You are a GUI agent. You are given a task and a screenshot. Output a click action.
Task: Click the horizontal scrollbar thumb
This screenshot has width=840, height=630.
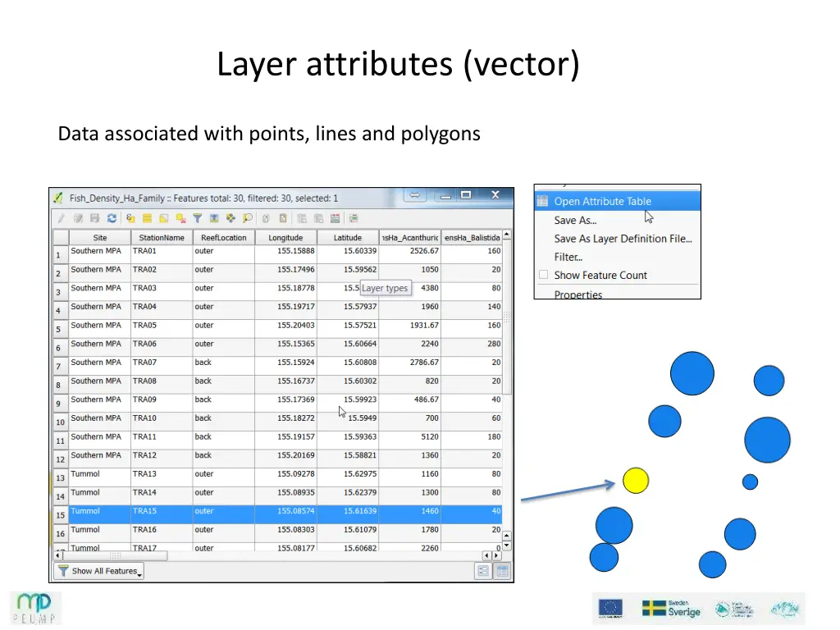click(115, 555)
